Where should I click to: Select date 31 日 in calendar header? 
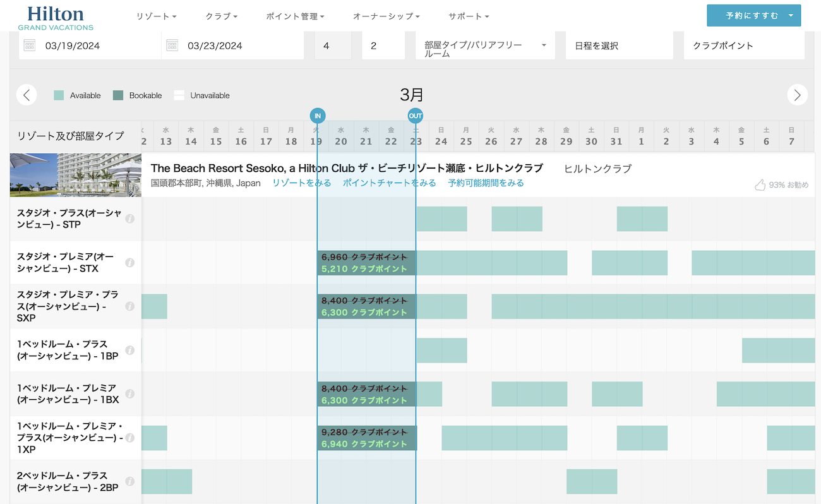[616, 136]
